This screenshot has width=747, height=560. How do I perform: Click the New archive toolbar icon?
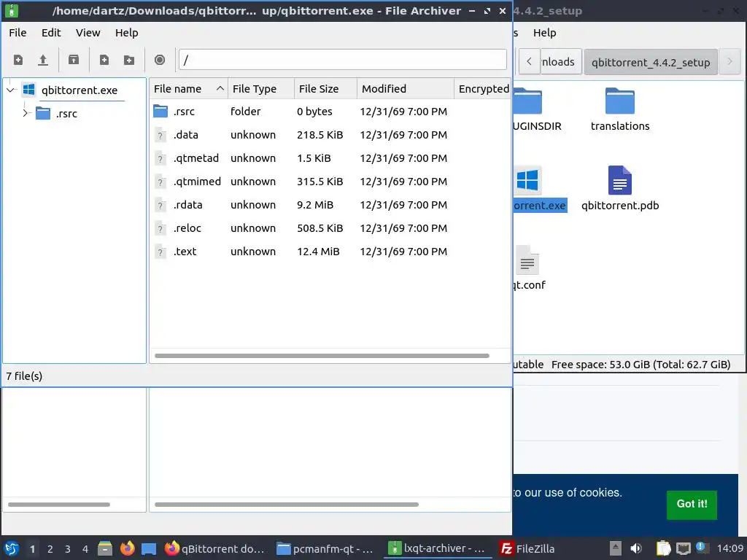[x=18, y=60]
